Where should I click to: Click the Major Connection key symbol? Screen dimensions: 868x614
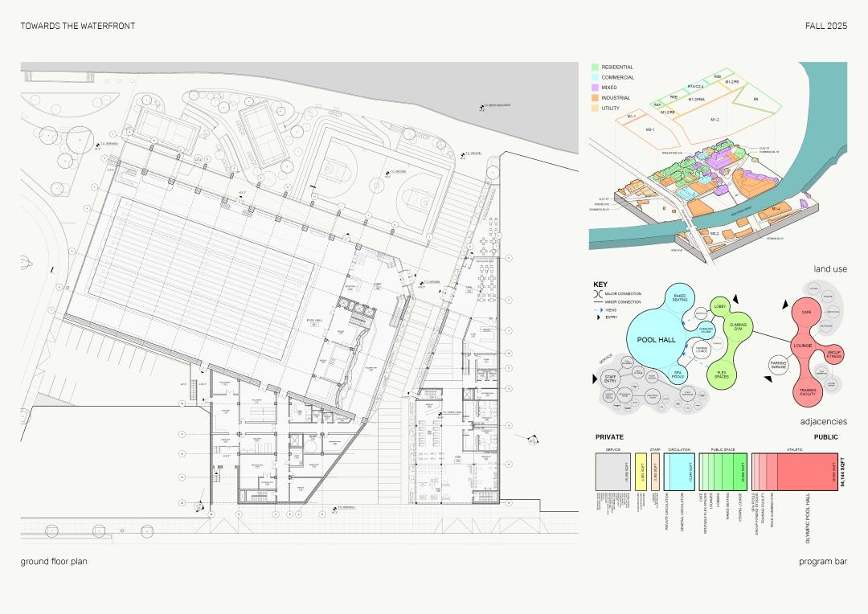(598, 293)
